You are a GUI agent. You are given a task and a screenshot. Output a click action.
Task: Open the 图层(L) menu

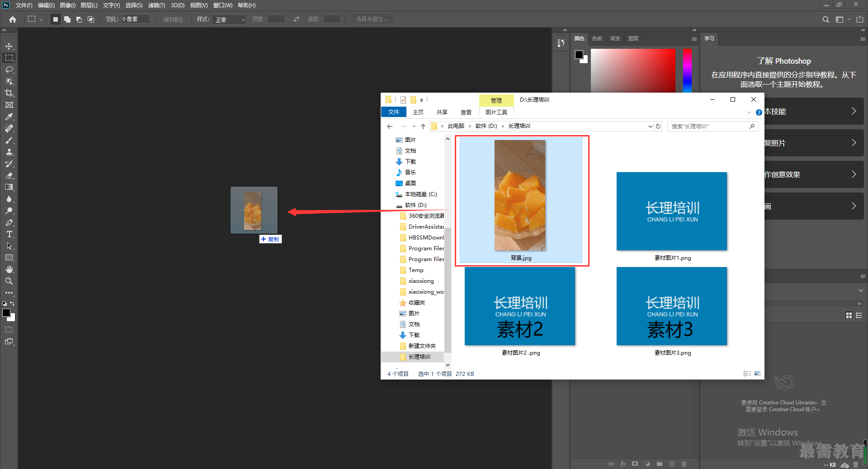(89, 5)
